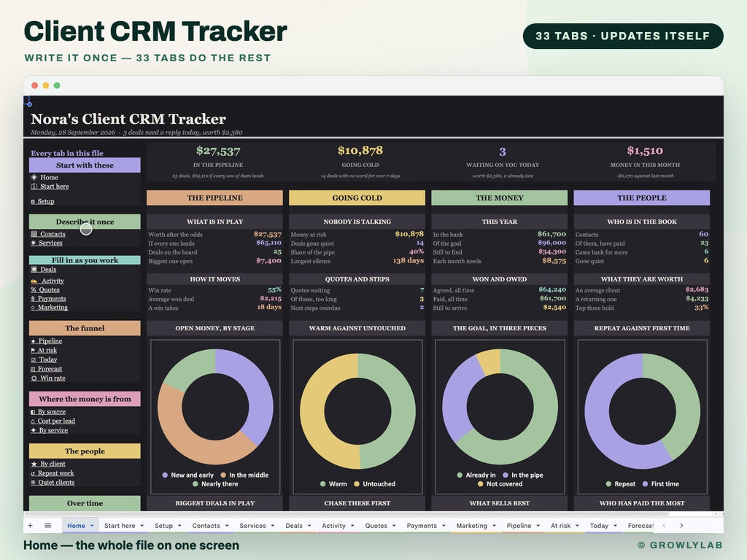Click the circle icon beside Win rate
Image resolution: width=747 pixels, height=560 pixels.
(34, 378)
